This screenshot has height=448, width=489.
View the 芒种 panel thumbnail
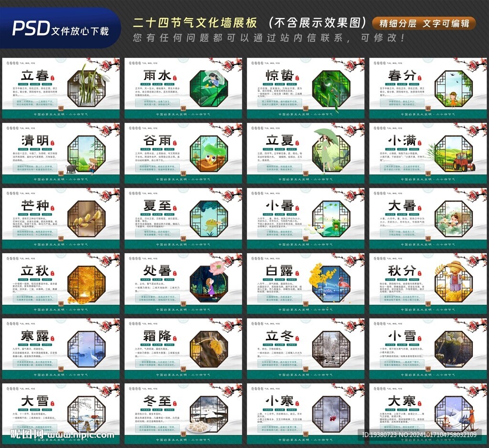point(61,218)
